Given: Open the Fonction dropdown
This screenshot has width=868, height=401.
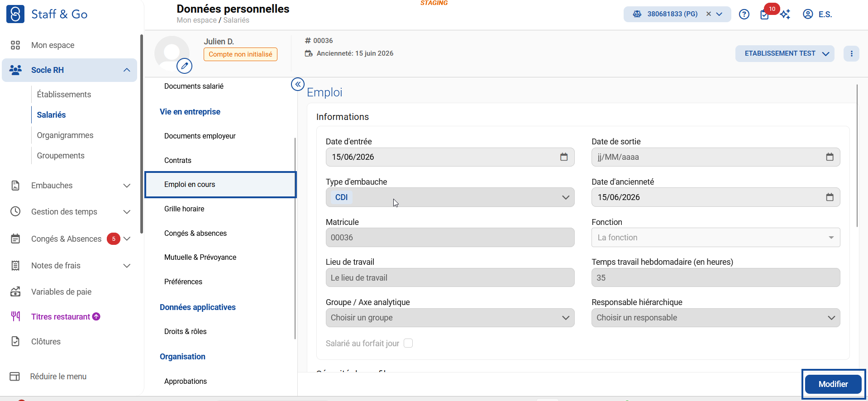Looking at the screenshot, I should [x=715, y=238].
